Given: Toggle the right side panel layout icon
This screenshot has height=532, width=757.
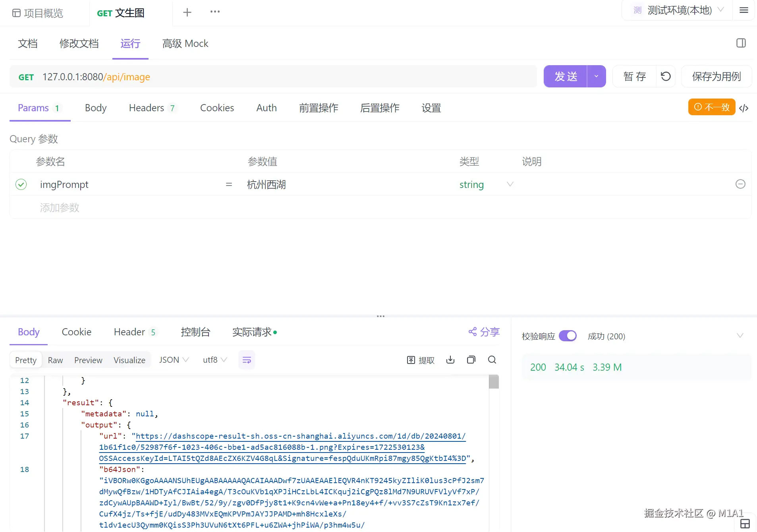Looking at the screenshot, I should coord(741,43).
